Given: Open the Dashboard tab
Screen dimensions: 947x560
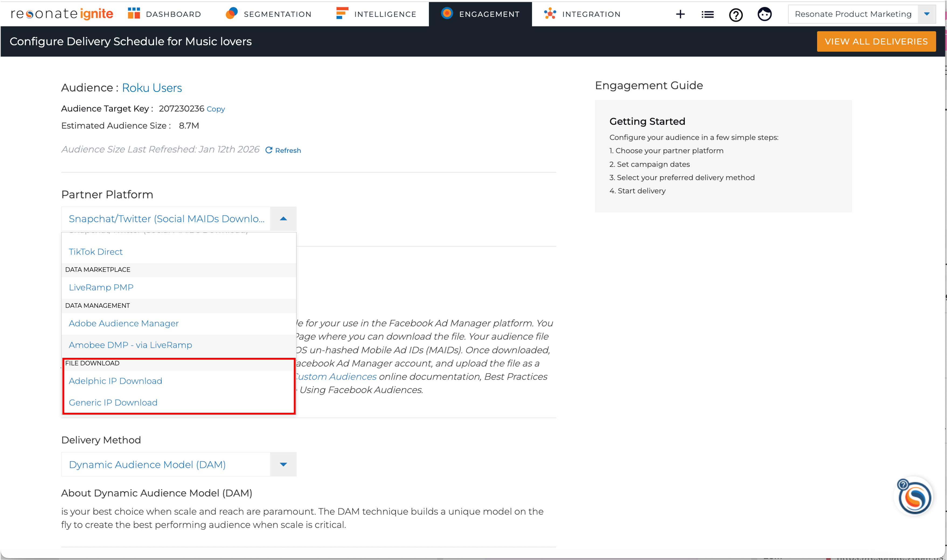Looking at the screenshot, I should tap(165, 14).
